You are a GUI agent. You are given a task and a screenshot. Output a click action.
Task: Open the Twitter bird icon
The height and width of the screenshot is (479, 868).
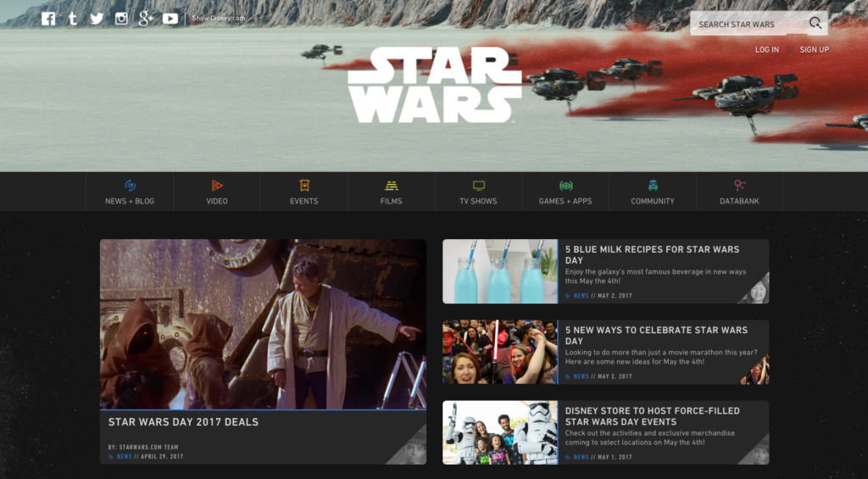[x=97, y=19]
